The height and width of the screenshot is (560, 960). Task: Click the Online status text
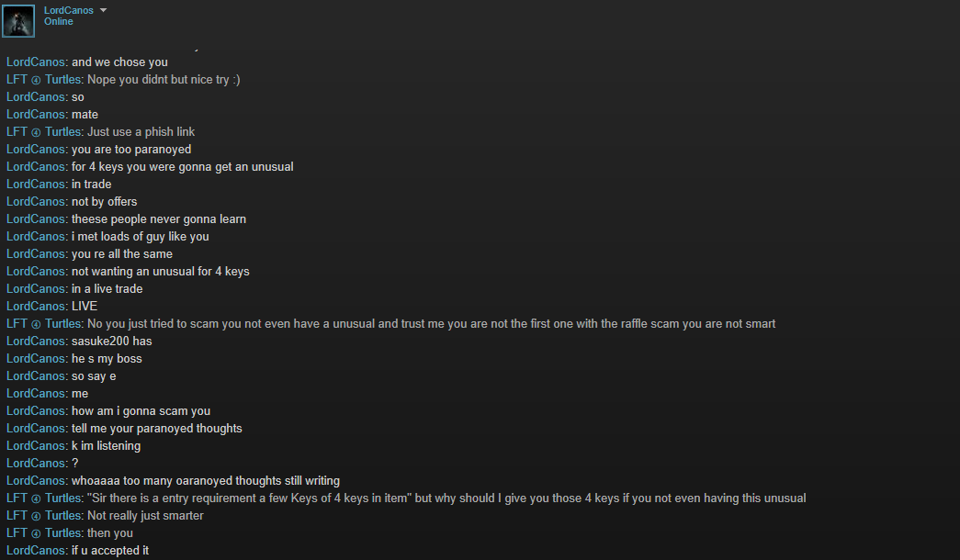click(59, 22)
